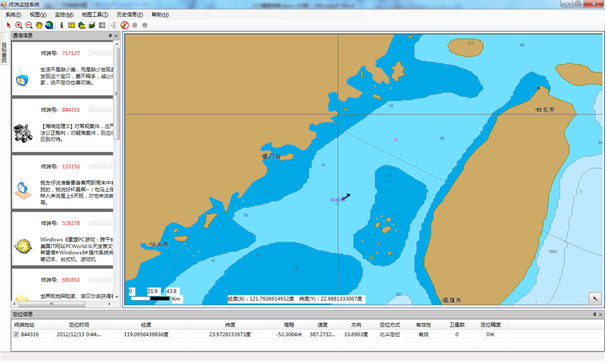Click the speaker sound icon in toolbar
606x362 pixels.
coord(113,25)
